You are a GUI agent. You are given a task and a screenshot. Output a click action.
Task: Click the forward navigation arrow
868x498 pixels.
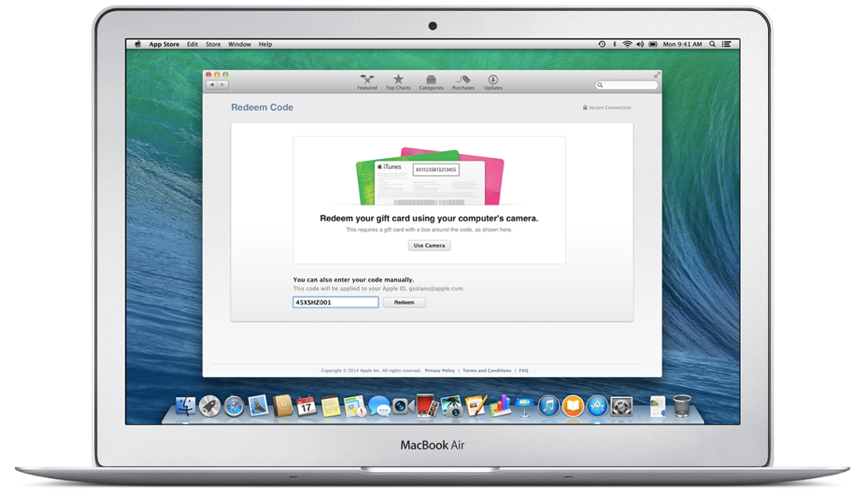click(223, 85)
